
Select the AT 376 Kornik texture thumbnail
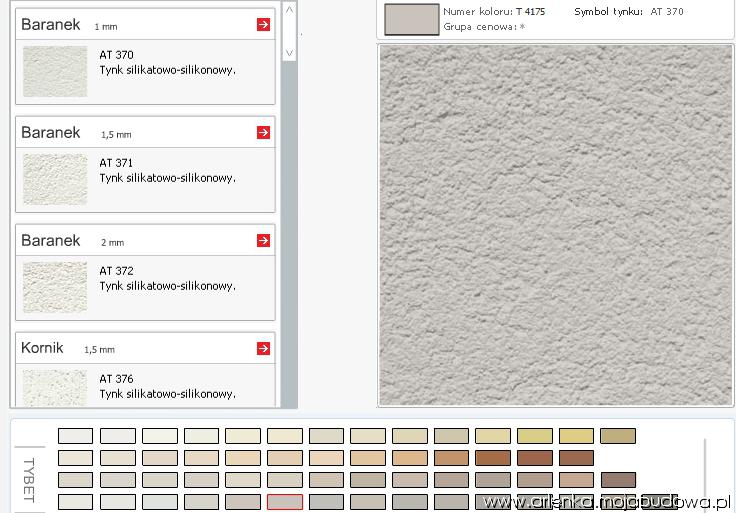(x=55, y=387)
